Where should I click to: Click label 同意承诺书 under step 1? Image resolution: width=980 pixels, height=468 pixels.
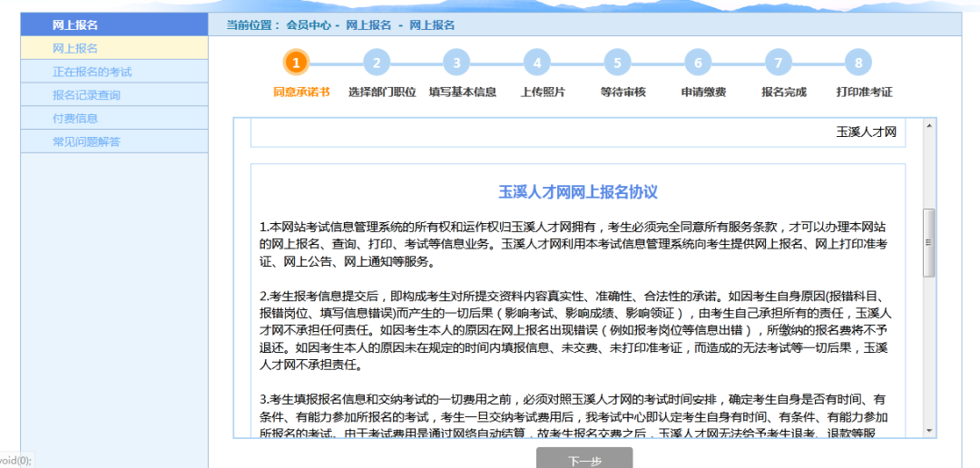pyautogui.click(x=301, y=92)
